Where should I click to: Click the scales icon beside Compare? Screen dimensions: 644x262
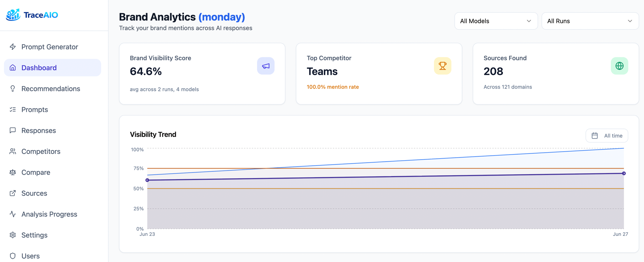[x=13, y=172]
